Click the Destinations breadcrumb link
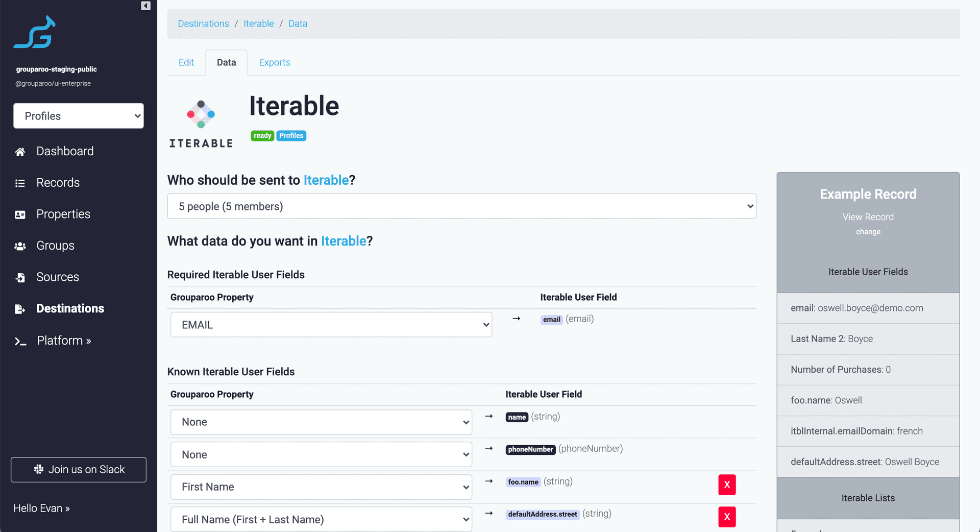The width and height of the screenshot is (980, 532). [x=203, y=23]
